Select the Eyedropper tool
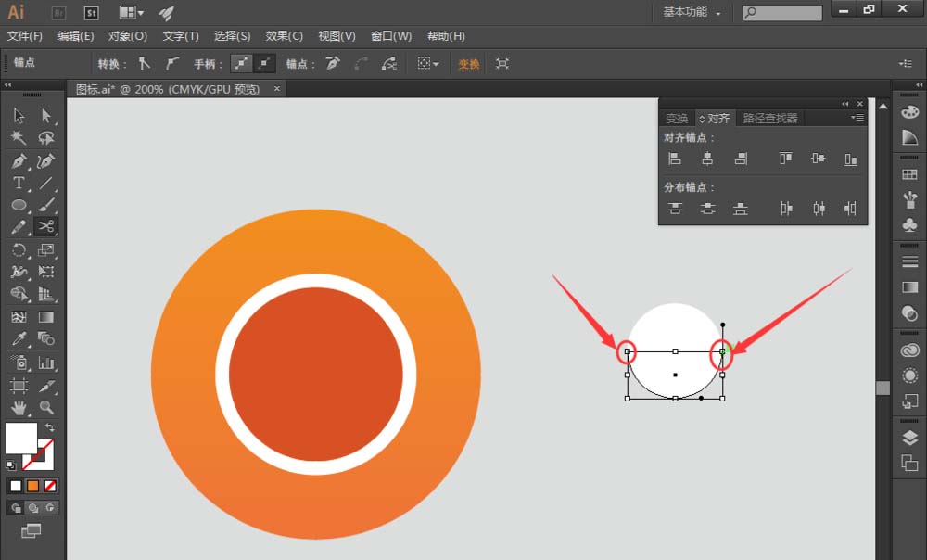 tap(19, 338)
